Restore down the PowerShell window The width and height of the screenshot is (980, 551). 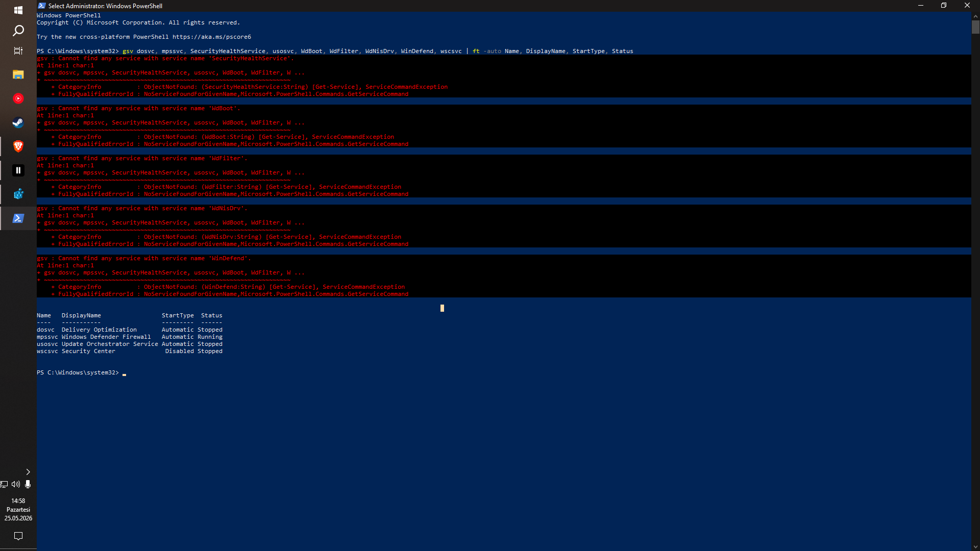(944, 6)
